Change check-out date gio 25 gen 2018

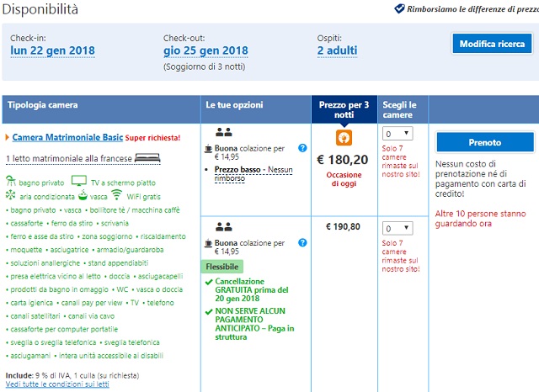point(205,50)
